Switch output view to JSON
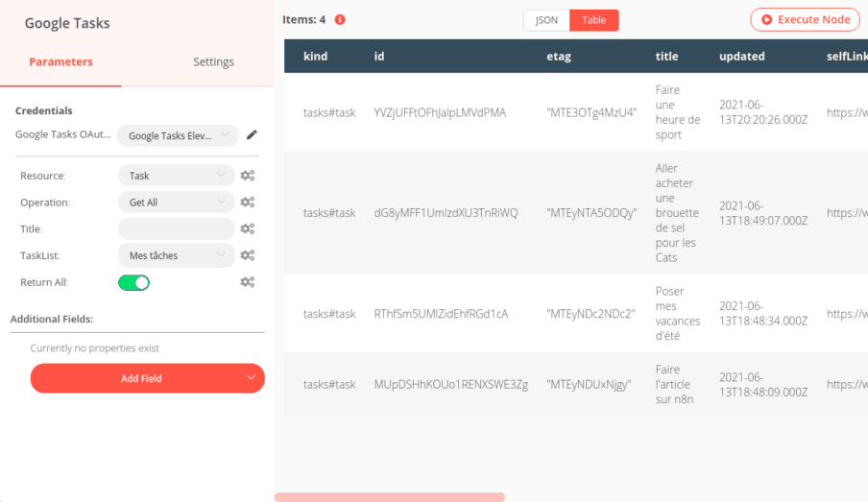 (x=546, y=20)
